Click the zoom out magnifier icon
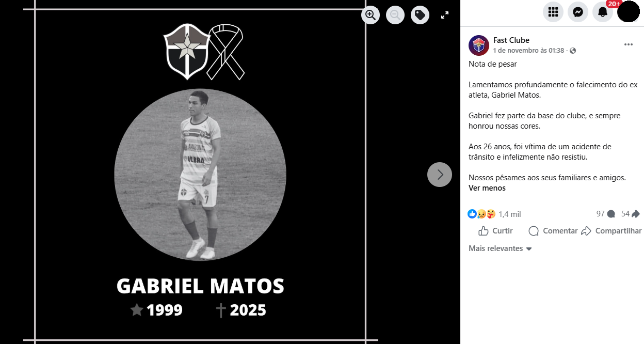The image size is (644, 344). point(395,15)
